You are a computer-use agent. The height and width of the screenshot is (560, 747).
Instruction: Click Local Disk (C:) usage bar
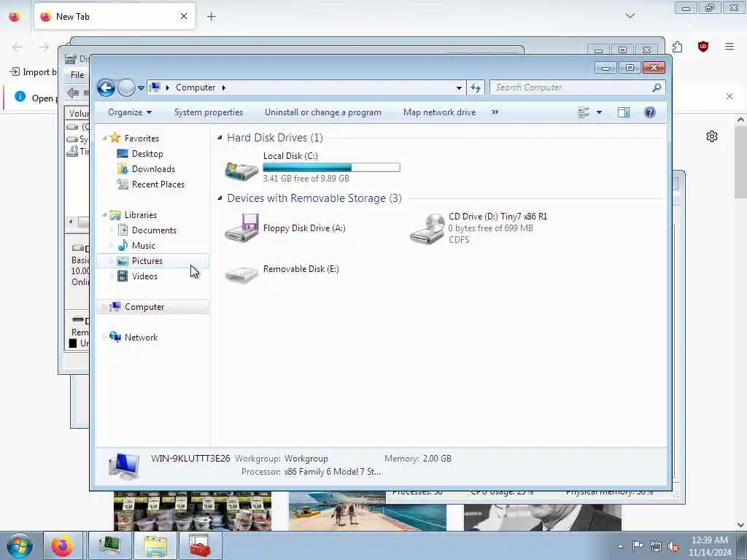[331, 167]
